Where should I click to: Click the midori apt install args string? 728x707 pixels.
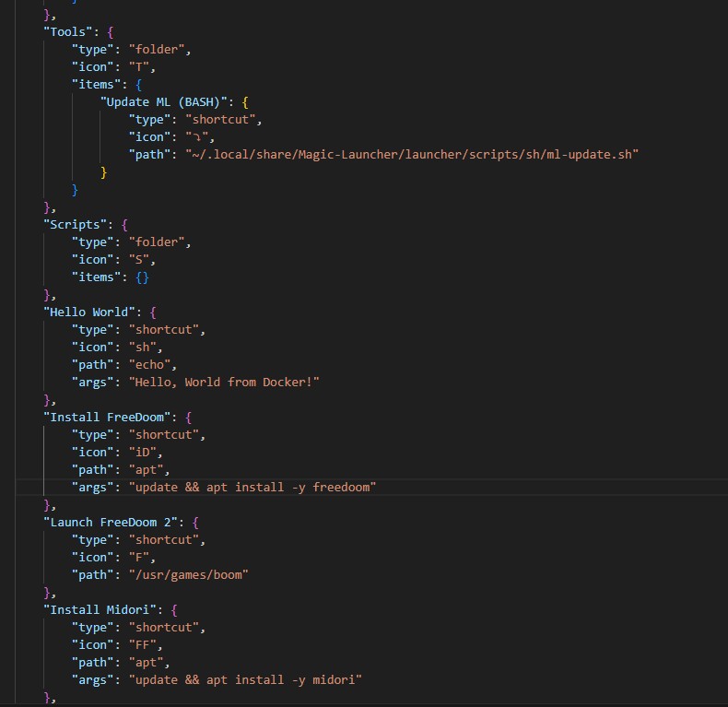[245, 679]
